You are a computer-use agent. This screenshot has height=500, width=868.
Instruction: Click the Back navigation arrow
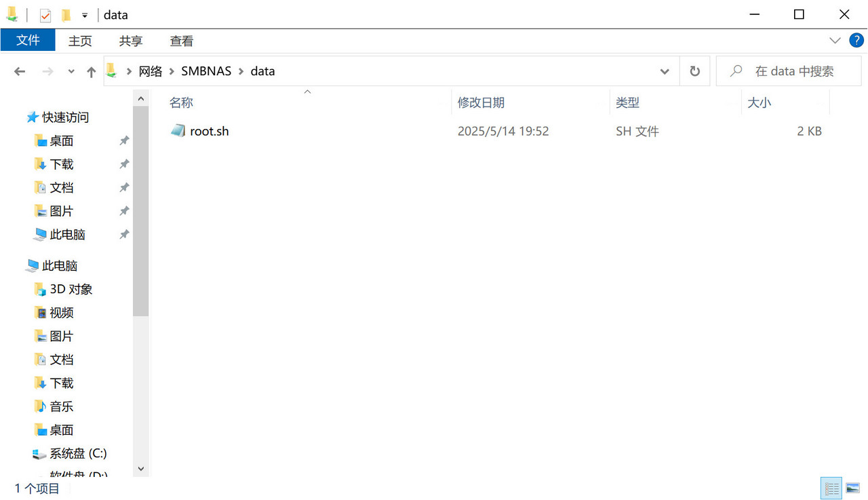[20, 71]
